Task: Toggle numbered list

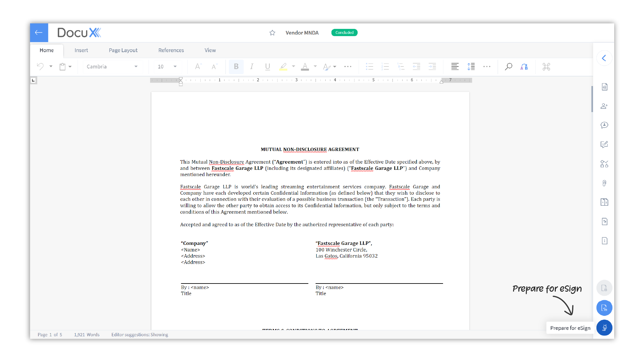Action: (x=385, y=67)
